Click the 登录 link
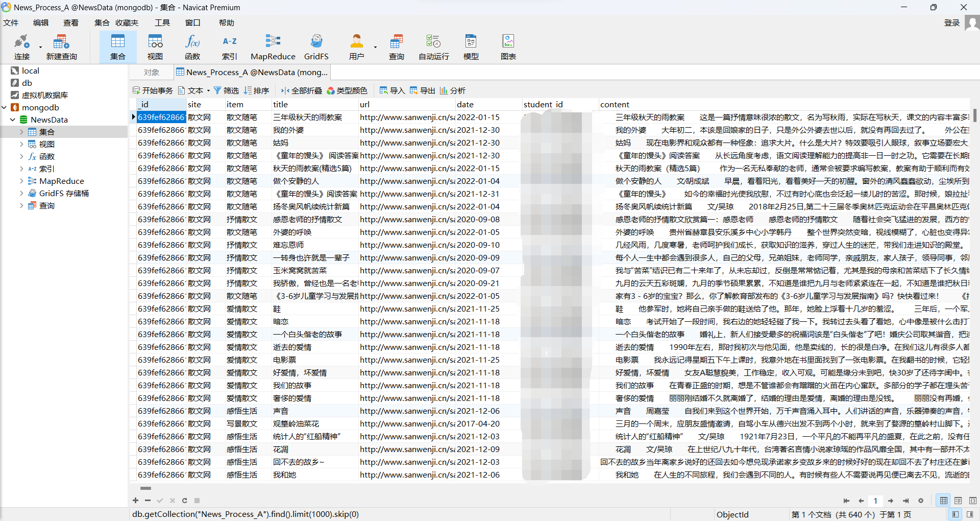 pos(952,22)
